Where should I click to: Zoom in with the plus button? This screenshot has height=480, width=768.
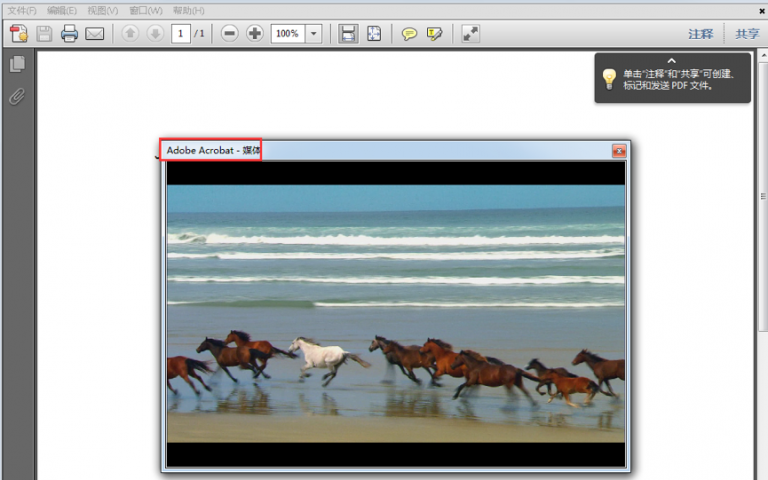click(255, 33)
